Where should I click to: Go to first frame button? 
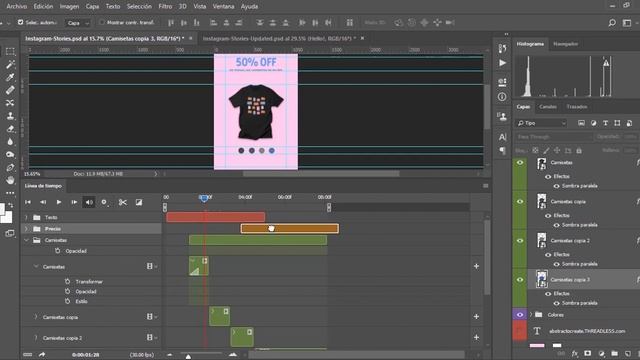point(28,202)
